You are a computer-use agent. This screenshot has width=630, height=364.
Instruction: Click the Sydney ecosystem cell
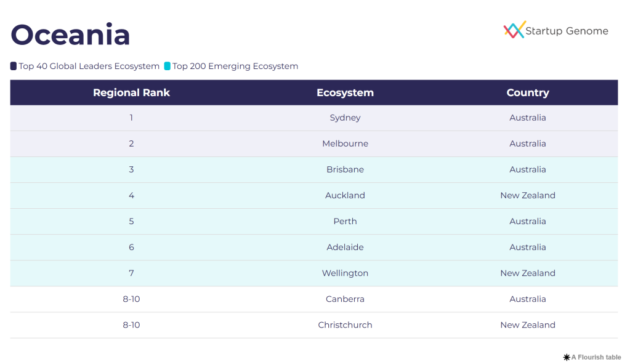point(345,118)
